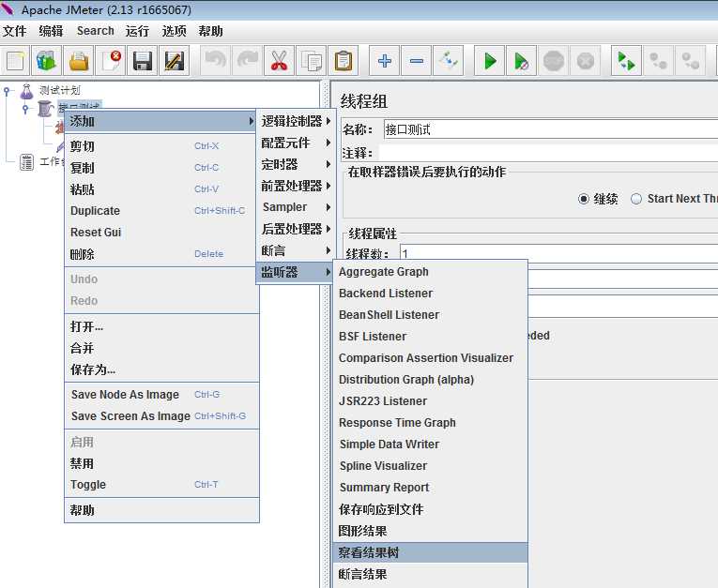The image size is (718, 588).
Task: Click the Save As pencil-disk icon
Action: click(174, 60)
